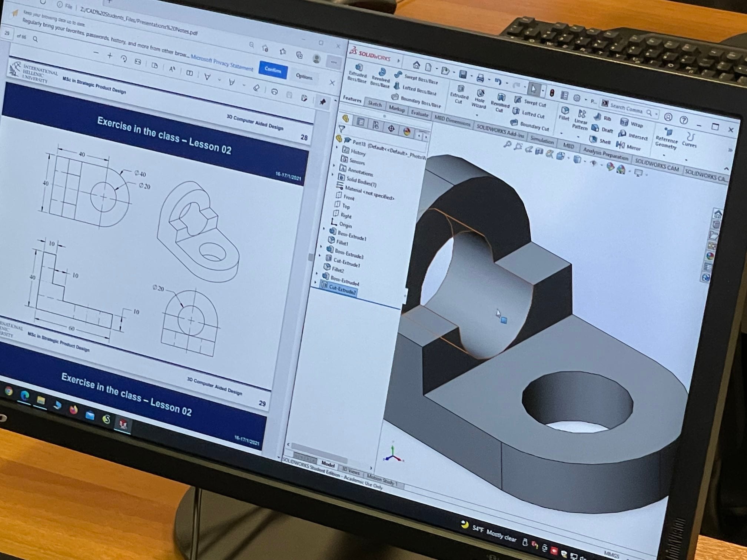The width and height of the screenshot is (747, 560).
Task: Activate the Extruded Cut tool
Action: coord(460,95)
